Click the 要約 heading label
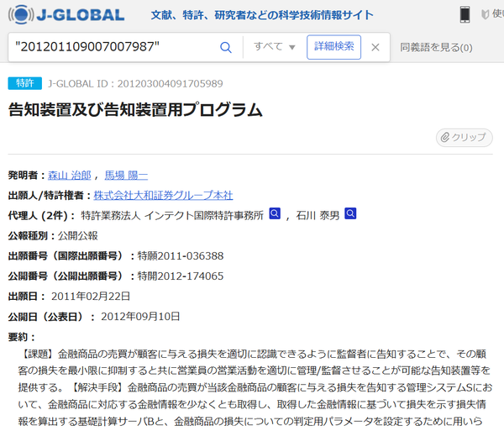The width and height of the screenshot is (504, 431). (21, 337)
